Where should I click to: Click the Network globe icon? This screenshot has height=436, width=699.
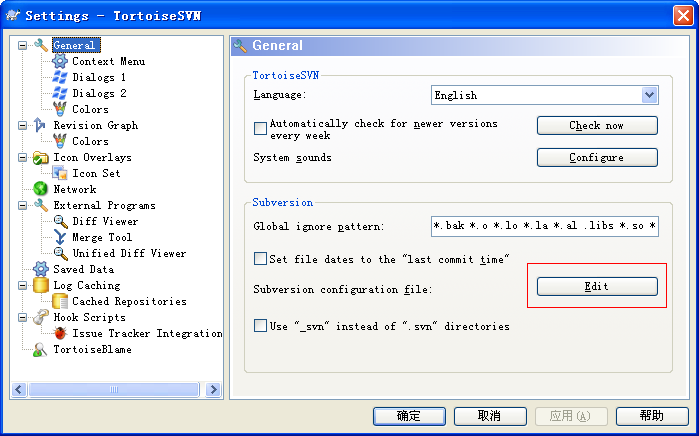(x=40, y=189)
